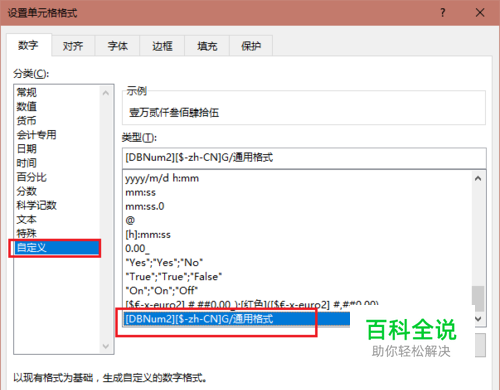Select 文本 category
The height and width of the screenshot is (390, 500).
coord(27,219)
